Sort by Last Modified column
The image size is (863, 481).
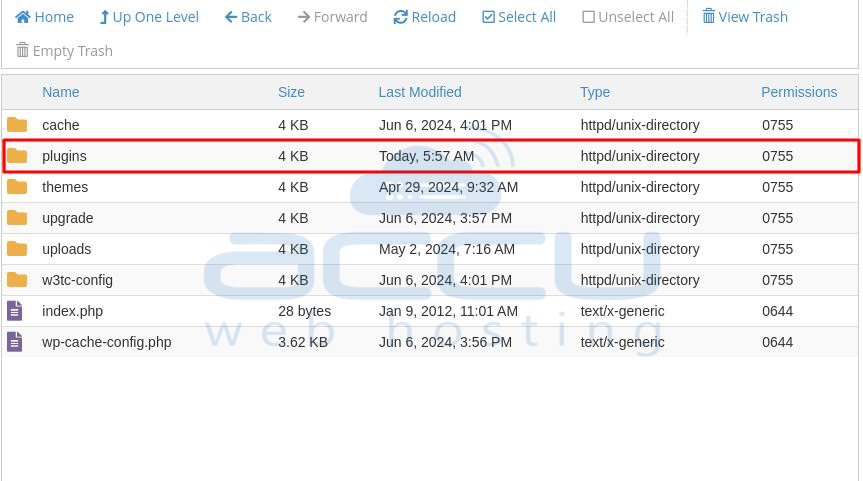[420, 92]
